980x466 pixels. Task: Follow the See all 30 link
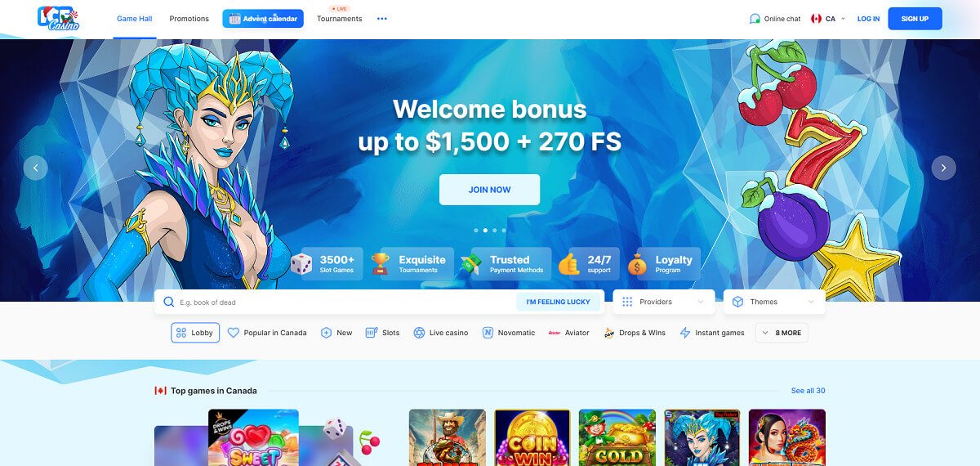click(808, 391)
